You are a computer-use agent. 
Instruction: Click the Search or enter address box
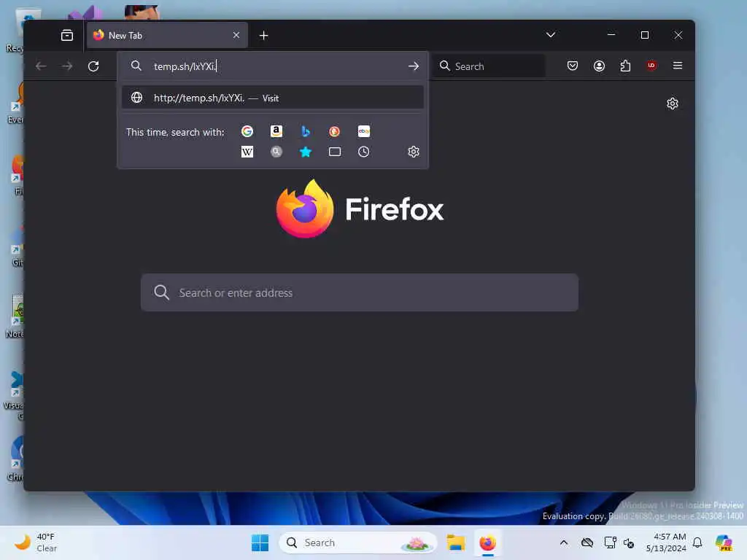click(x=360, y=292)
